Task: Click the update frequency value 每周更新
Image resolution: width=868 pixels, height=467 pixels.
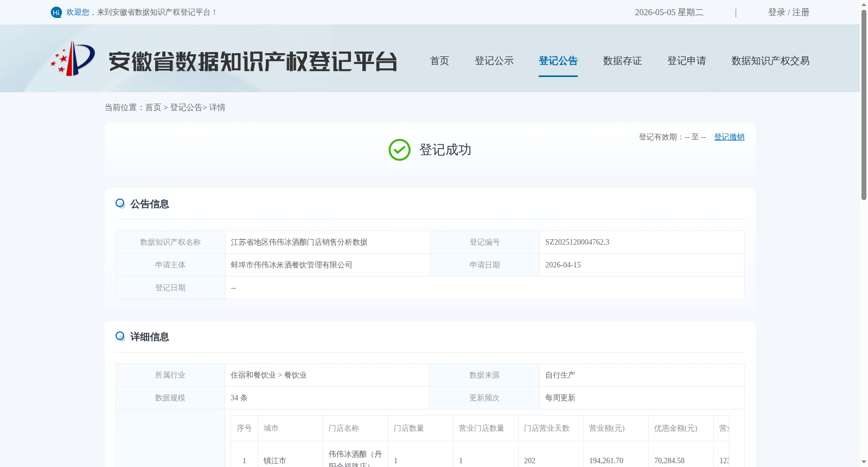Action: pos(560,398)
